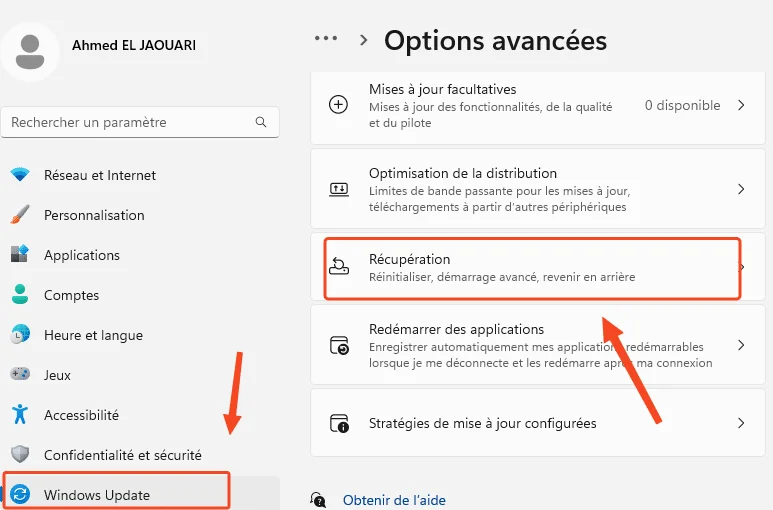This screenshot has width=773, height=510.
Task: Click the user profile avatar icon
Action: pyautogui.click(x=30, y=49)
